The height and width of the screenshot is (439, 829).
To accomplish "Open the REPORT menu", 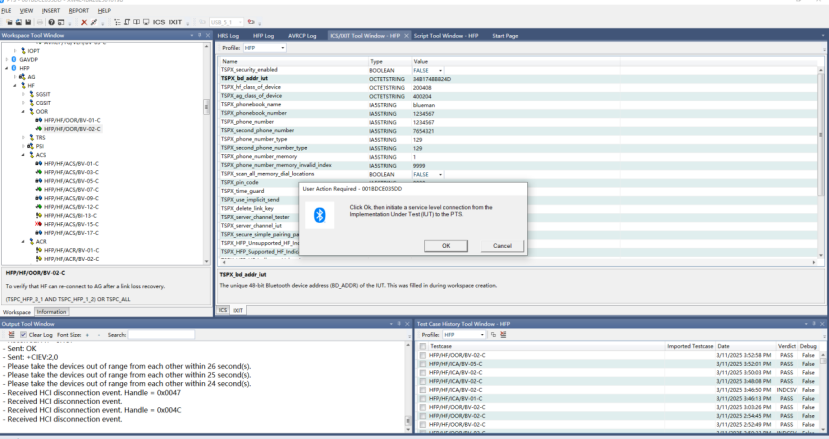I will click(79, 11).
